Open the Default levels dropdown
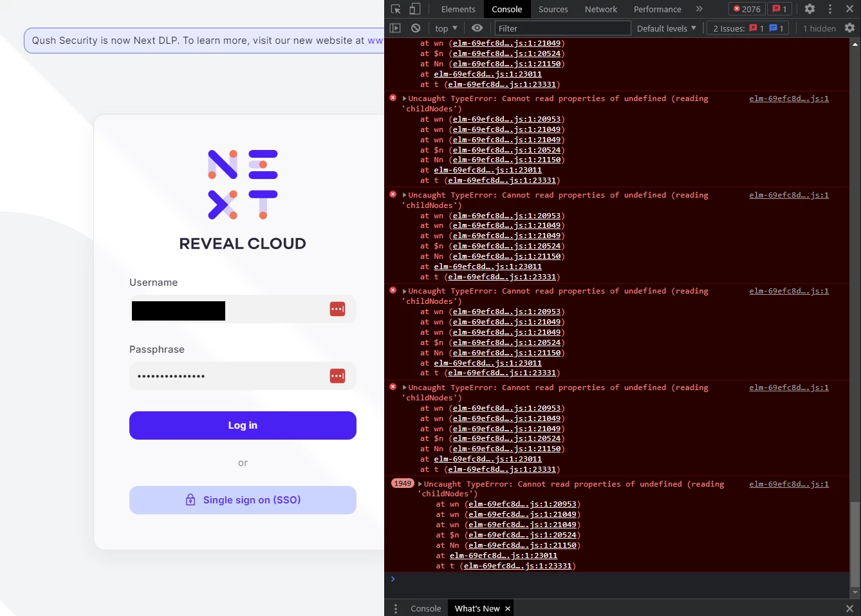The height and width of the screenshot is (616, 861). pos(666,28)
